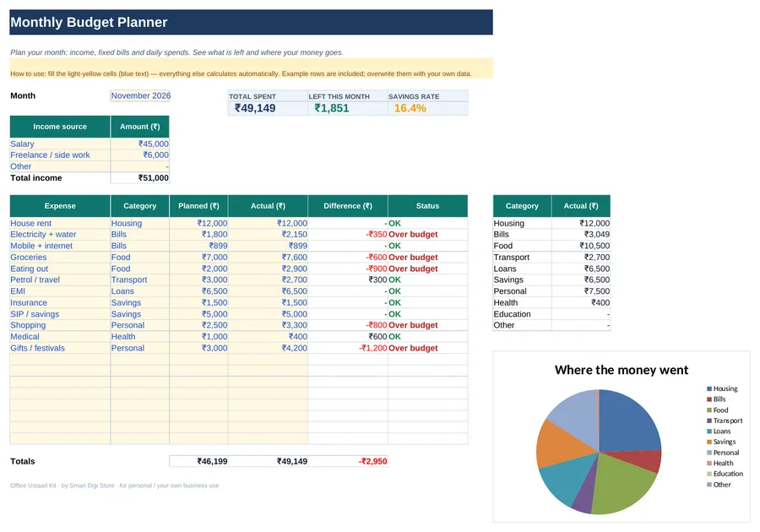Click the Expense column header
Image resolution: width=760 pixels, height=532 pixels.
click(60, 206)
